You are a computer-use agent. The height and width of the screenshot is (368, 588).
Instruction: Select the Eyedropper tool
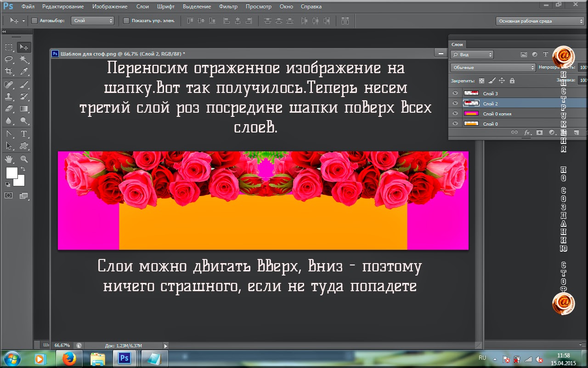pyautogui.click(x=24, y=71)
